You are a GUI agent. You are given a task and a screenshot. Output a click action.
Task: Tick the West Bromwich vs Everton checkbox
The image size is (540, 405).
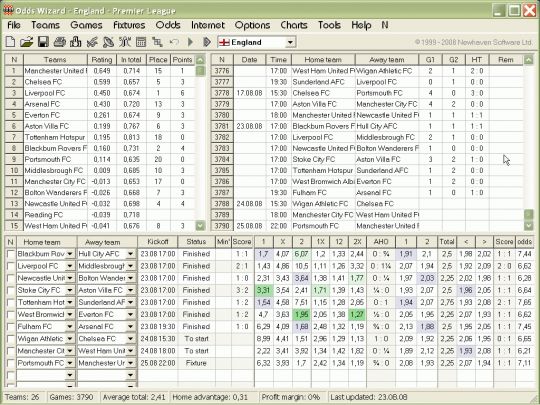click(x=11, y=314)
